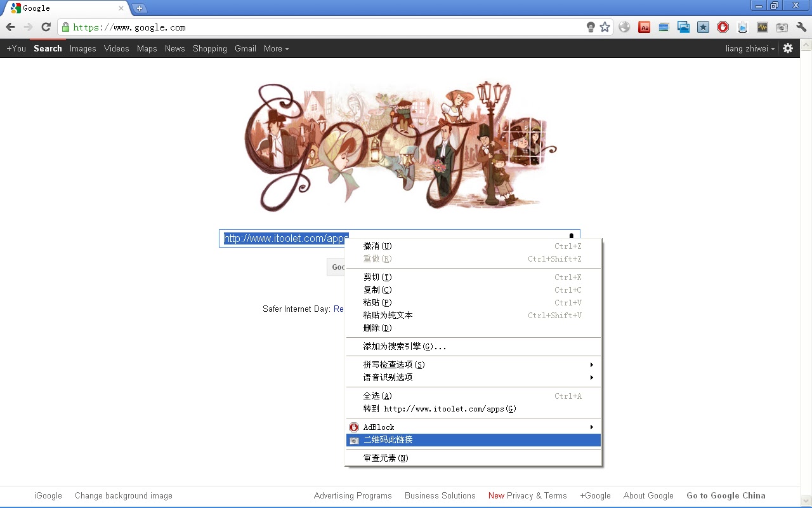
Task: Click the camera extension toolbar icon
Action: (x=782, y=27)
